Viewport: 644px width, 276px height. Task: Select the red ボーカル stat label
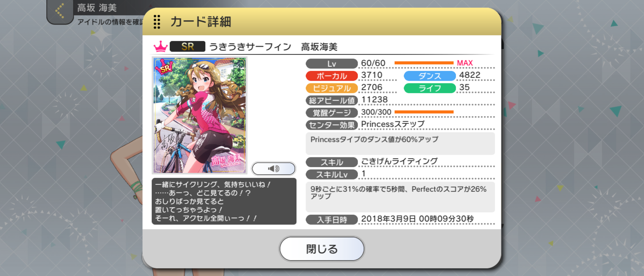[x=332, y=76]
